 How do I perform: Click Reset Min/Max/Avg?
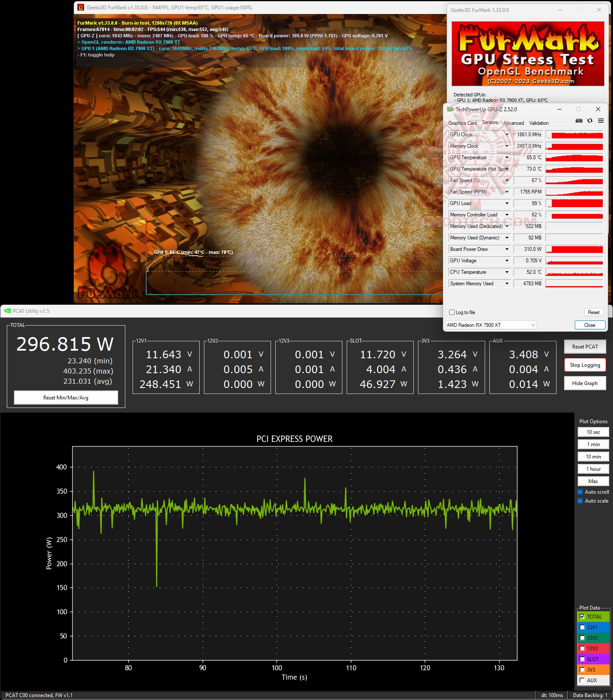coord(66,398)
